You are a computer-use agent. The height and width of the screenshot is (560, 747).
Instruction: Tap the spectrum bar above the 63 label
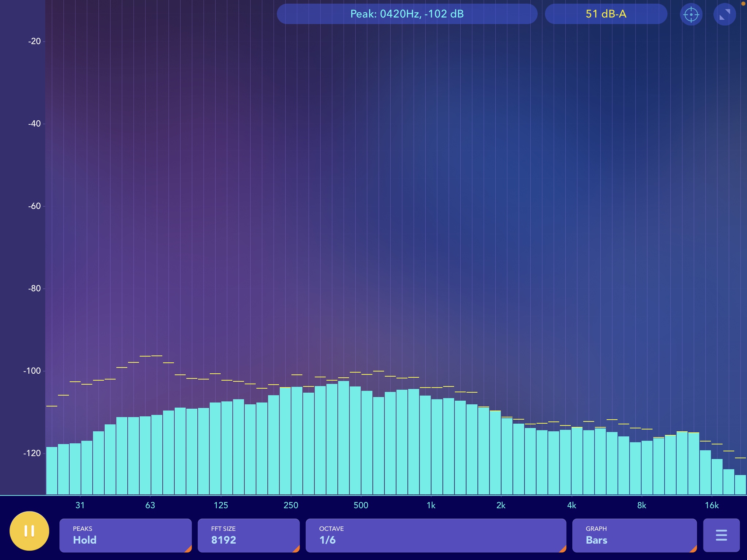coord(145,455)
